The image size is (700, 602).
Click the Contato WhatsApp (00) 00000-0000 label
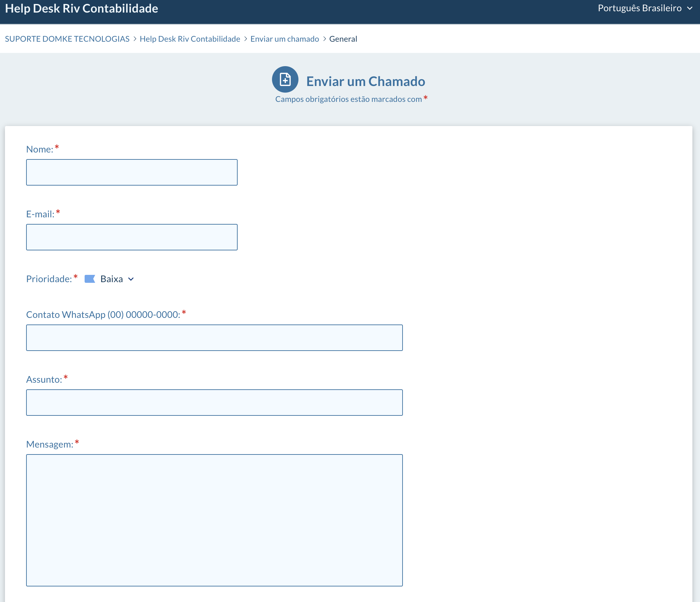(103, 315)
